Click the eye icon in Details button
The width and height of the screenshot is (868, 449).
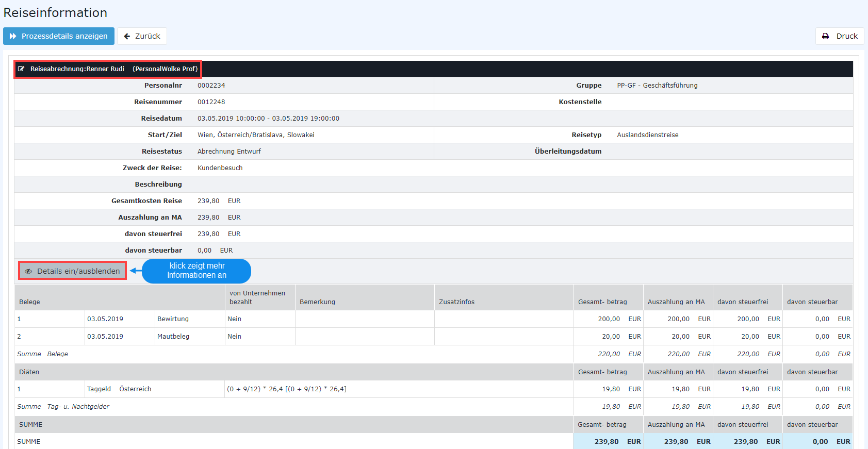tap(28, 271)
